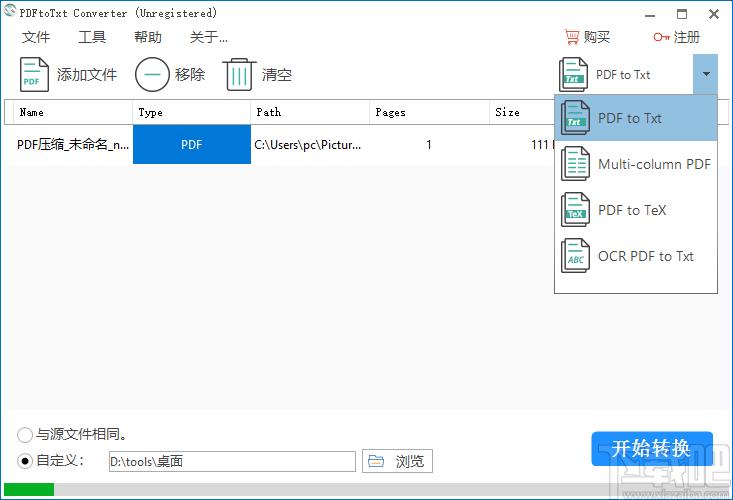Viewport: 733px width, 500px height.
Task: Click the ABC OCR document icon
Action: 575,256
